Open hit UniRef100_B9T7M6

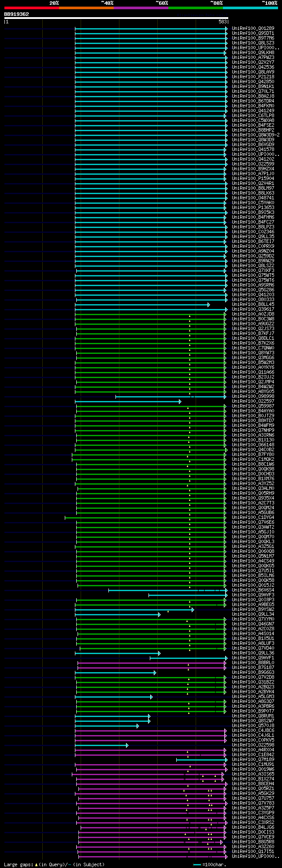pos(253,38)
